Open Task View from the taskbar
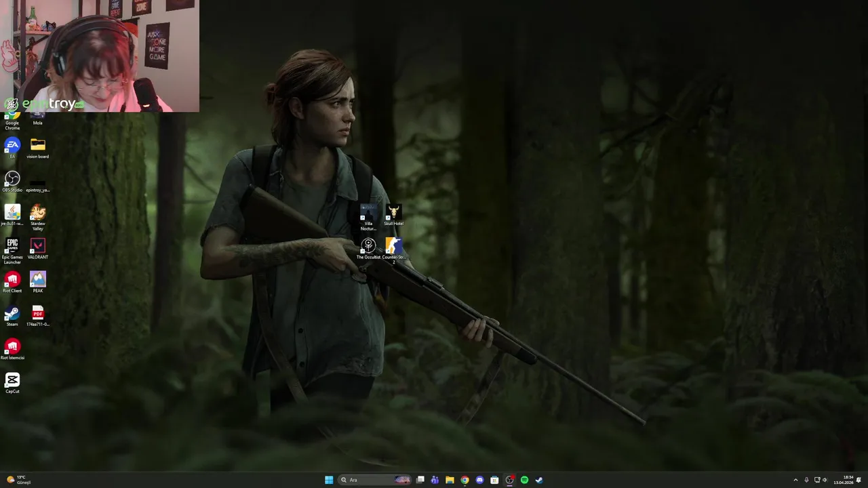This screenshot has height=488, width=868. [420, 480]
